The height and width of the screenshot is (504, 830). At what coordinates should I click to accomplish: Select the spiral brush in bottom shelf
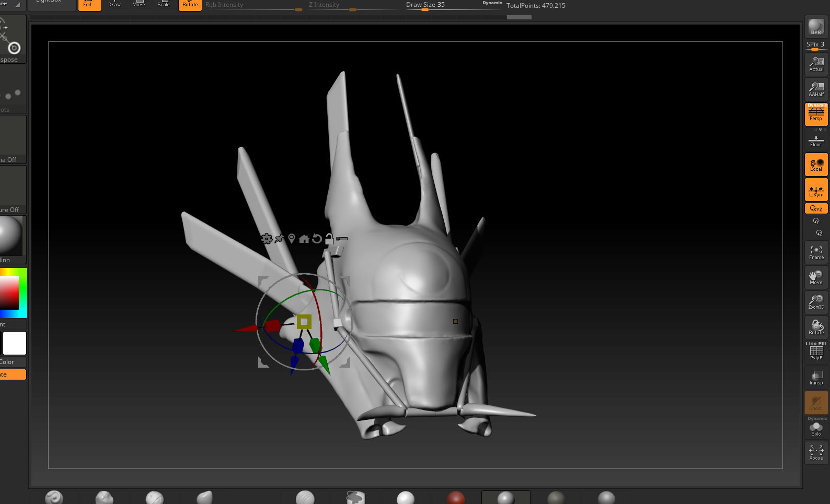pyautogui.click(x=54, y=498)
